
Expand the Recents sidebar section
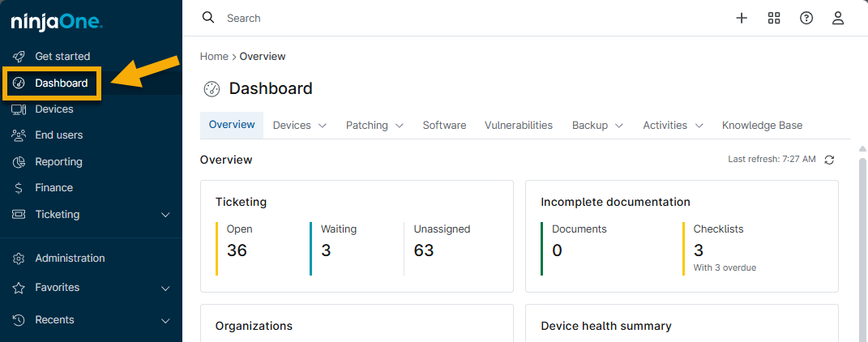(165, 320)
